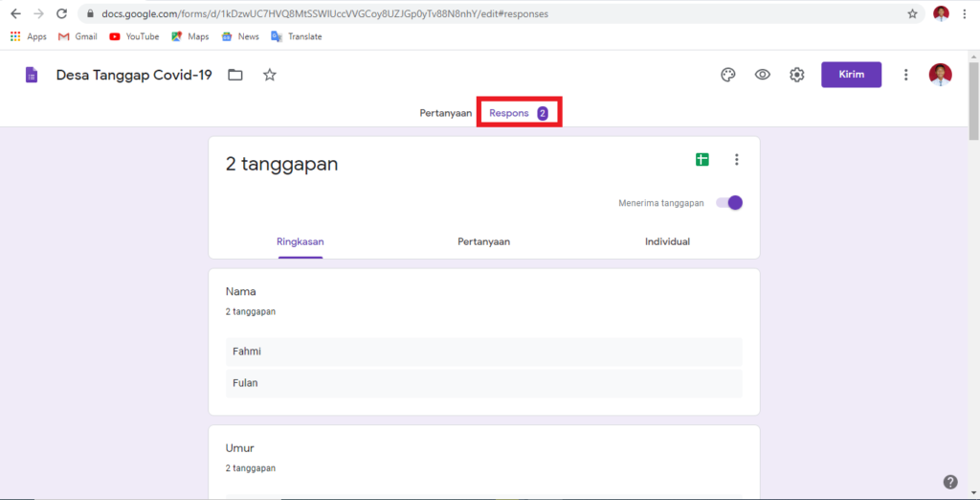
Task: Switch to the top Pertanyaan tab
Action: [446, 113]
